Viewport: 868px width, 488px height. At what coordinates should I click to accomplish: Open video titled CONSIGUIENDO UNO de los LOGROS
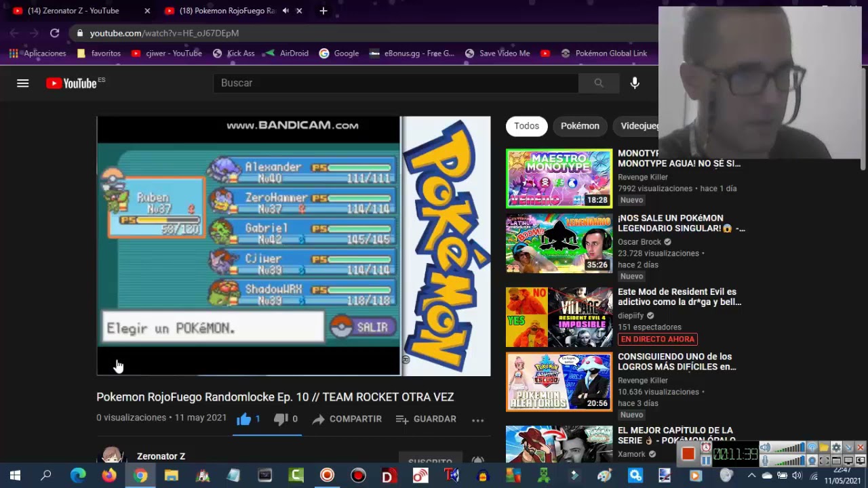point(676,361)
